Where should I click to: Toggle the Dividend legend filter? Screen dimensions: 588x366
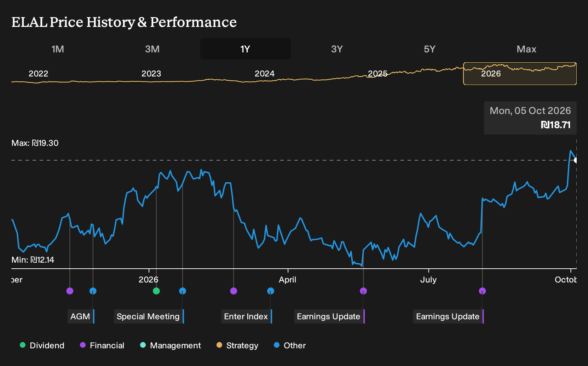(42, 345)
